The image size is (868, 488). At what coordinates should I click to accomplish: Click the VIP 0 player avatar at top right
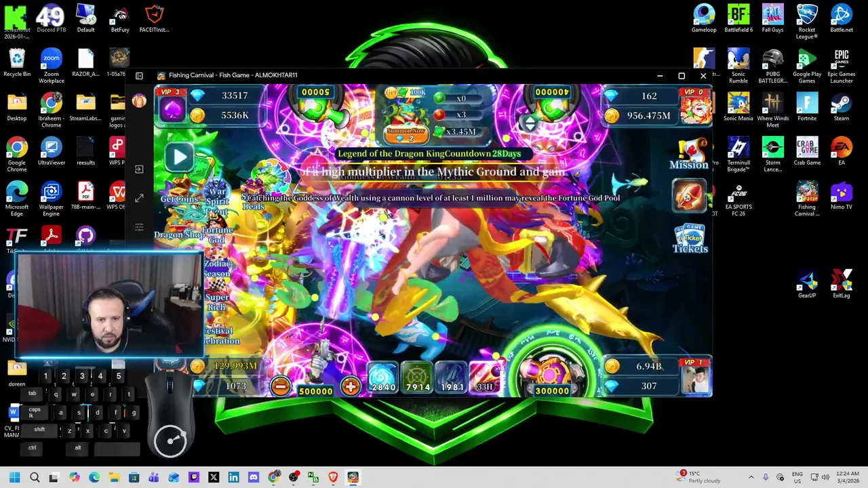tap(695, 107)
